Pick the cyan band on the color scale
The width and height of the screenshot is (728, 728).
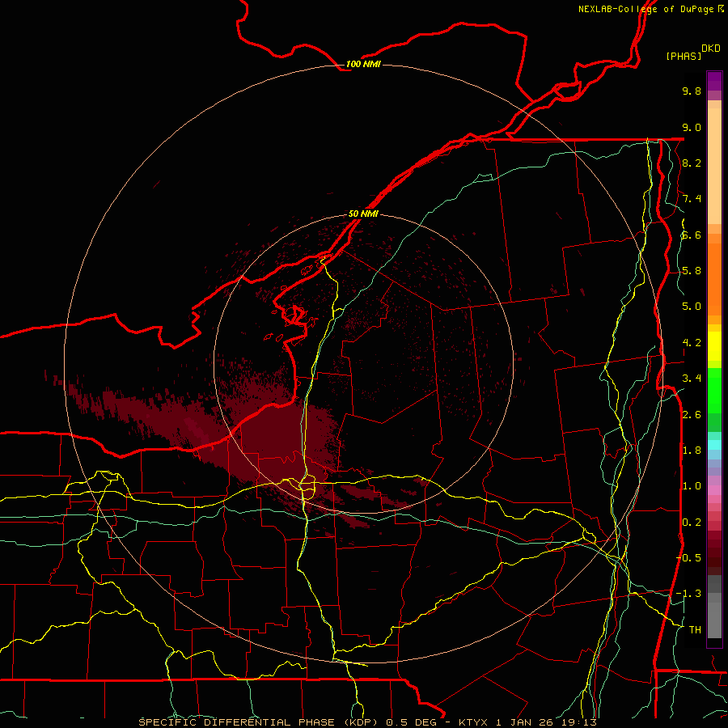(714, 444)
